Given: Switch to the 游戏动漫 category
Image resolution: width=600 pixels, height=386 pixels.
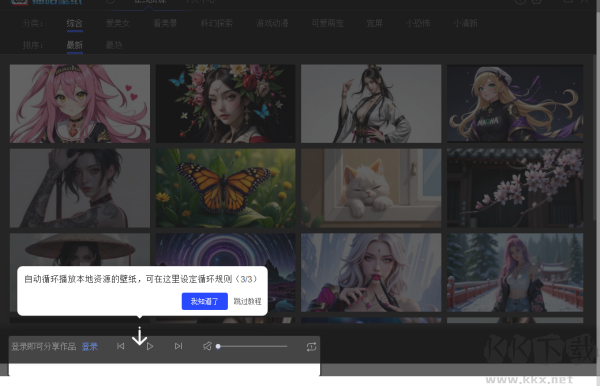Looking at the screenshot, I should click(x=272, y=23).
